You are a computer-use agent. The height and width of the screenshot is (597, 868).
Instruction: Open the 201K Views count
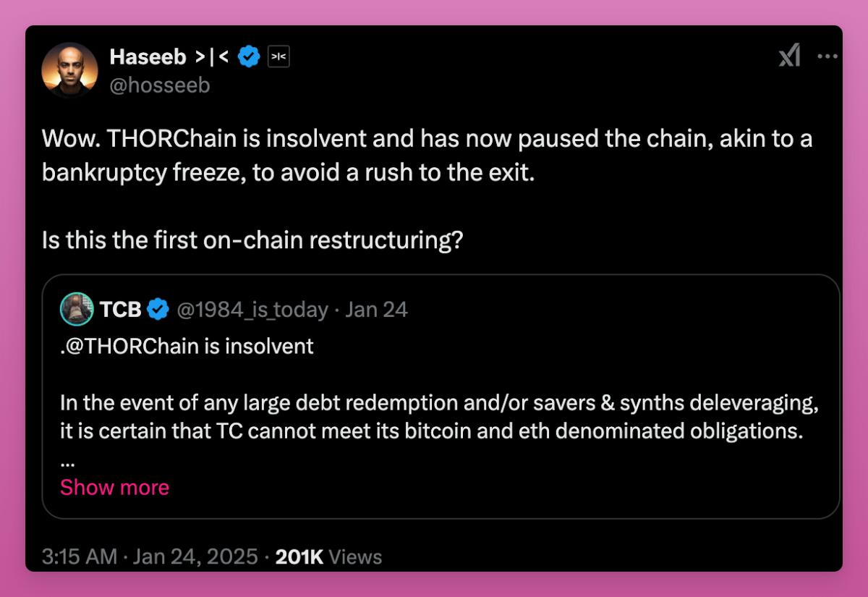click(x=329, y=556)
